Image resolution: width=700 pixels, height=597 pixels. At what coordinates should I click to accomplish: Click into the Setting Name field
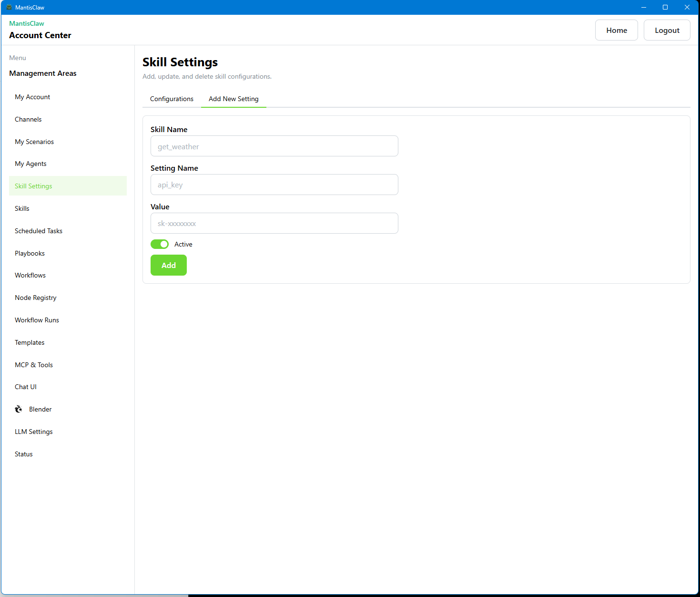point(274,185)
